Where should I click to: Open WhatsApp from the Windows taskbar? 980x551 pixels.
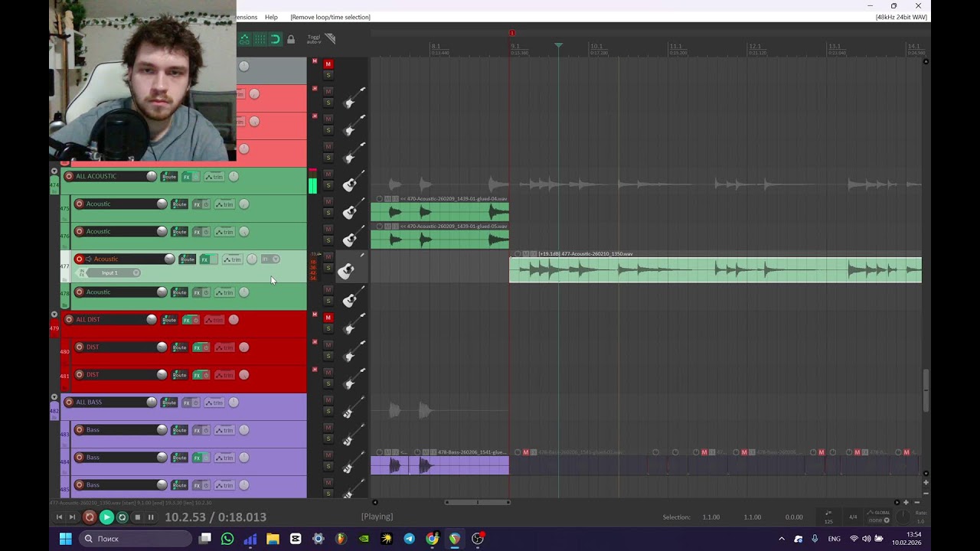point(227,539)
